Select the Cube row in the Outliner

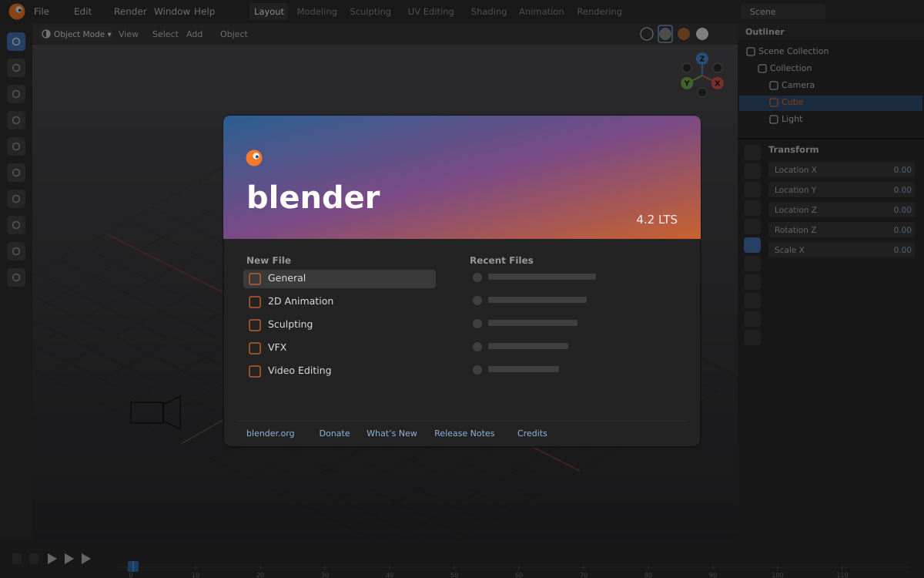[x=831, y=102]
